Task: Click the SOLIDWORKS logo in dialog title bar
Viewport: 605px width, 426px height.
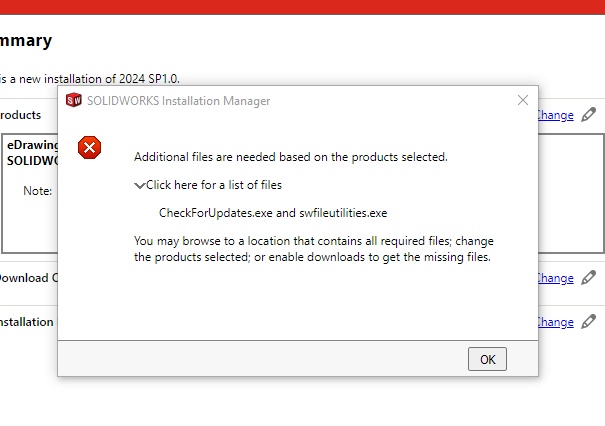Action: [74, 100]
